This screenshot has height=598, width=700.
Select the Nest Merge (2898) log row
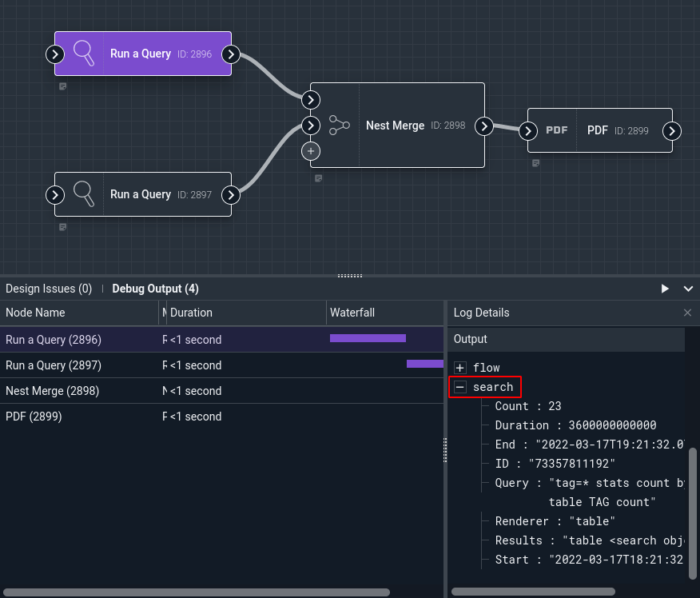click(221, 391)
